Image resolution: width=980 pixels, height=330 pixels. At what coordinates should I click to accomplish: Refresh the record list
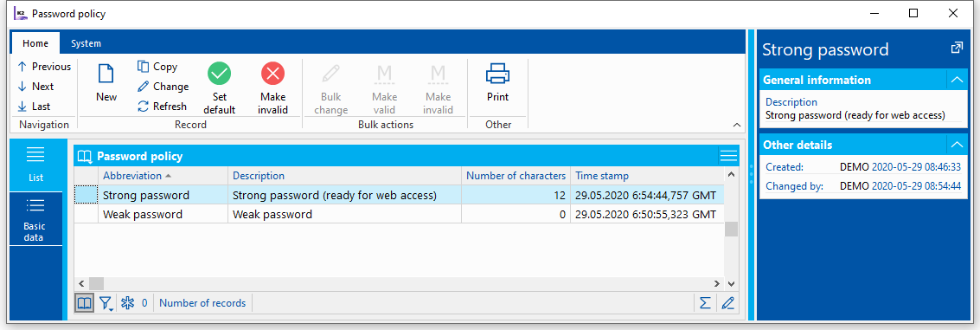[x=162, y=107]
